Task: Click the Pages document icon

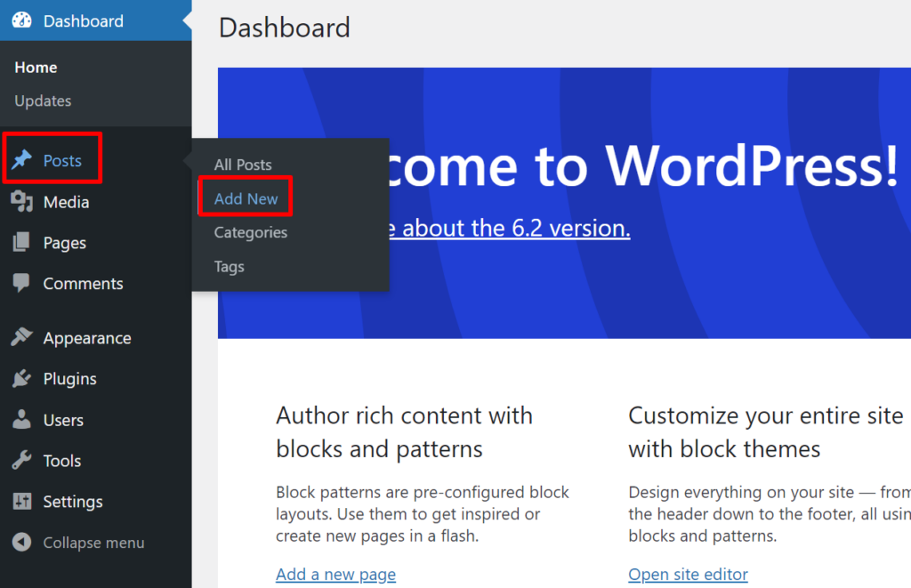Action: 24,243
